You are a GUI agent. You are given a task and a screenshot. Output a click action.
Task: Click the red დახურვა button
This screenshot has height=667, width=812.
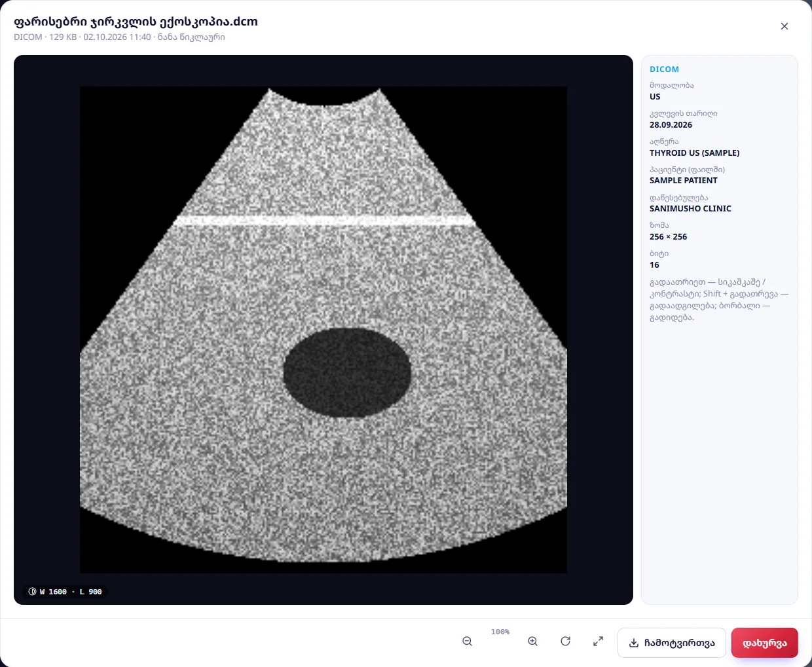764,643
